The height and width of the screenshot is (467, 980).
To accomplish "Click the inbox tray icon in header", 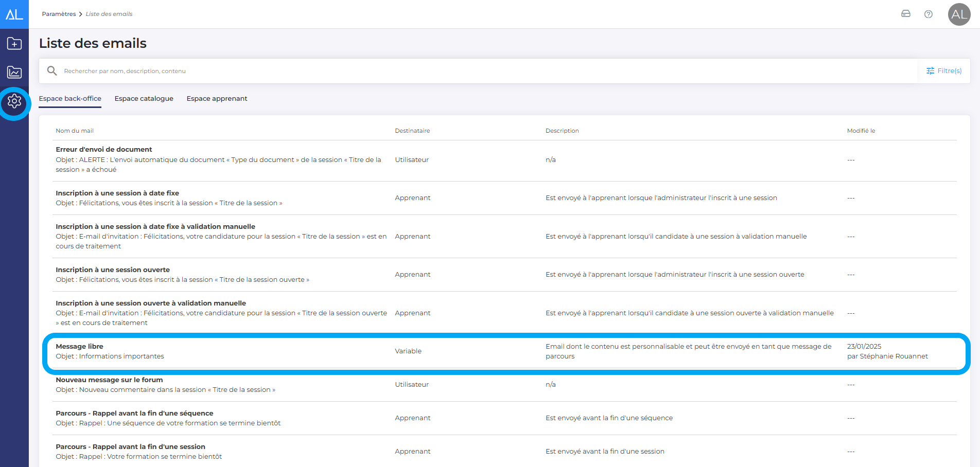I will click(x=906, y=14).
